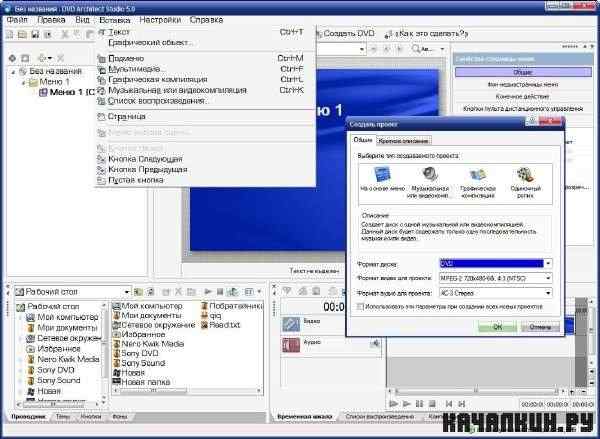Screen dimensions: 600x439
Task: Open the Правка menu
Action: coord(51,20)
